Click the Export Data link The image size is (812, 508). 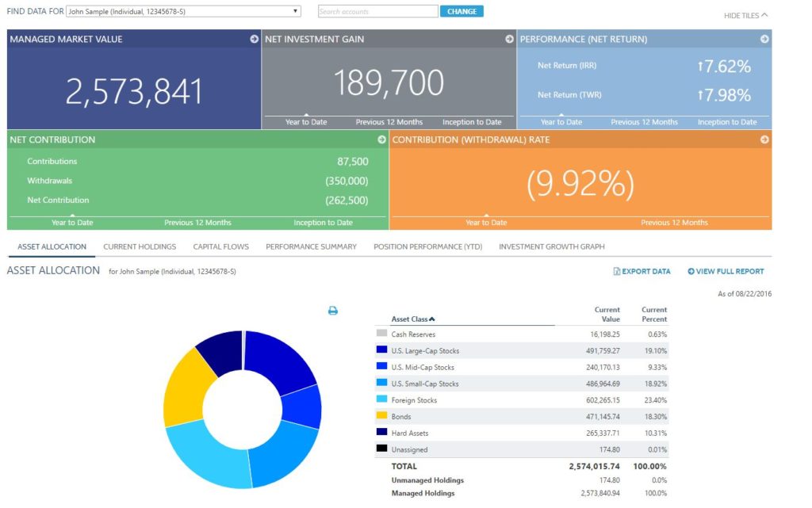[x=645, y=271]
